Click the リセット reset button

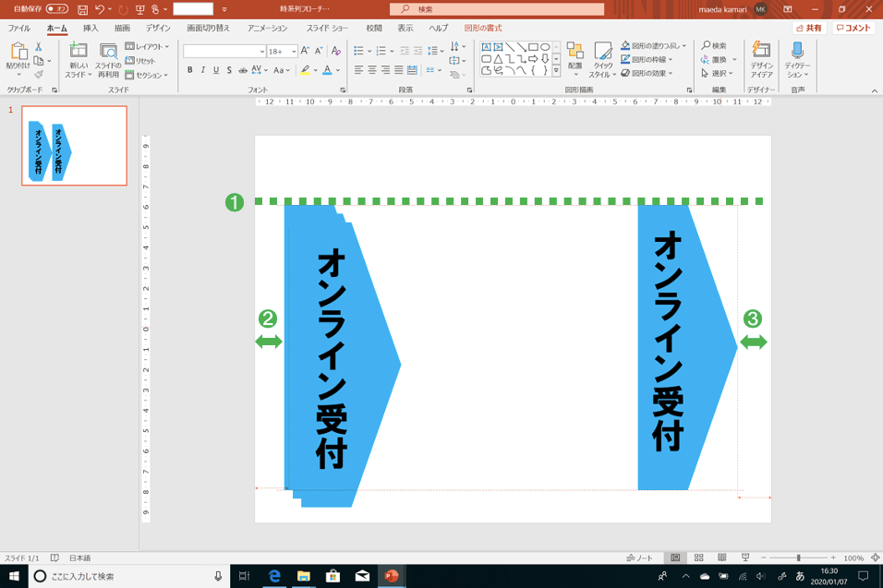140,61
